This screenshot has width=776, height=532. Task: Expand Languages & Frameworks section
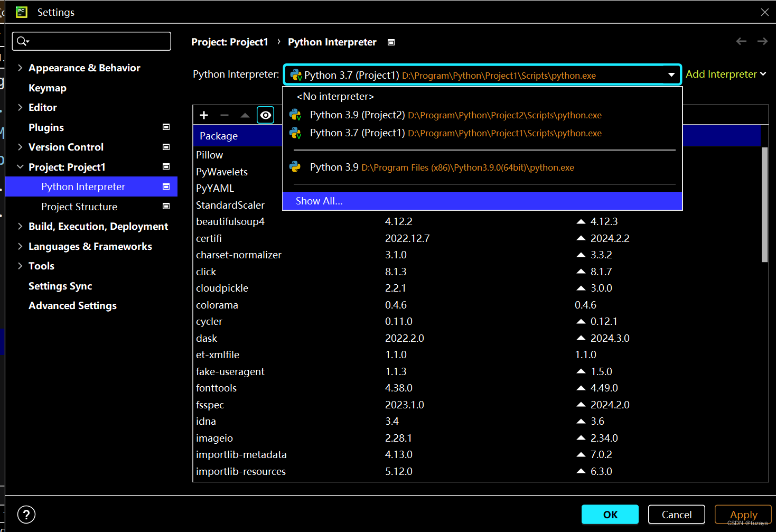(x=20, y=246)
